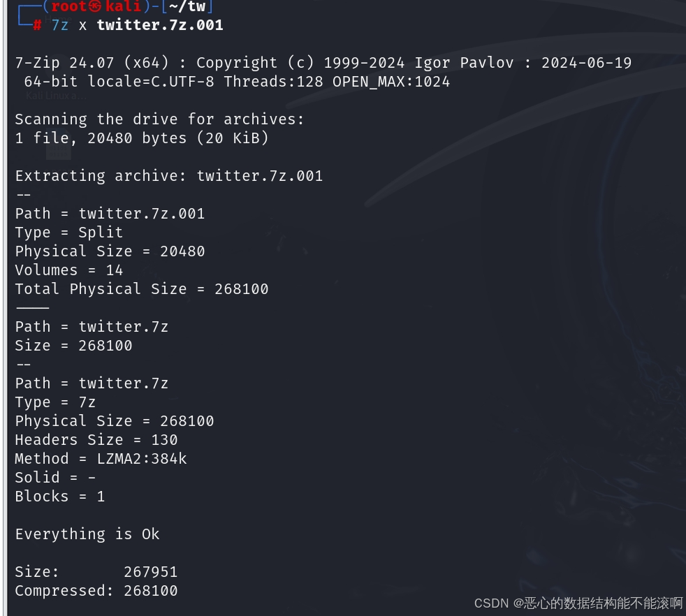Click the 'Type = Split' line
686x616 pixels.
[x=69, y=233]
